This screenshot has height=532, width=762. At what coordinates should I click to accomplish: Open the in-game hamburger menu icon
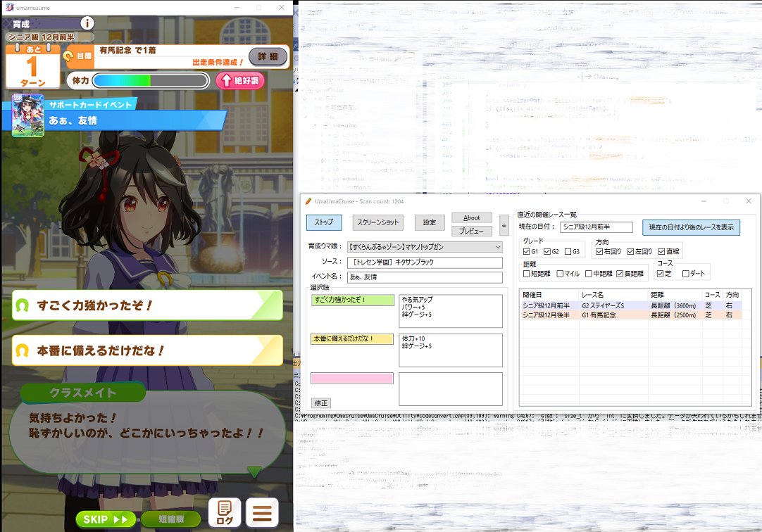262,513
